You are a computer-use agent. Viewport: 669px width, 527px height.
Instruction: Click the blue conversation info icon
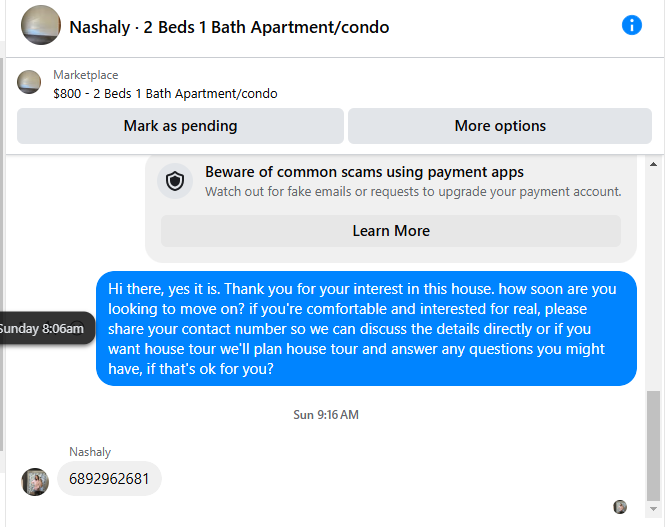click(632, 25)
